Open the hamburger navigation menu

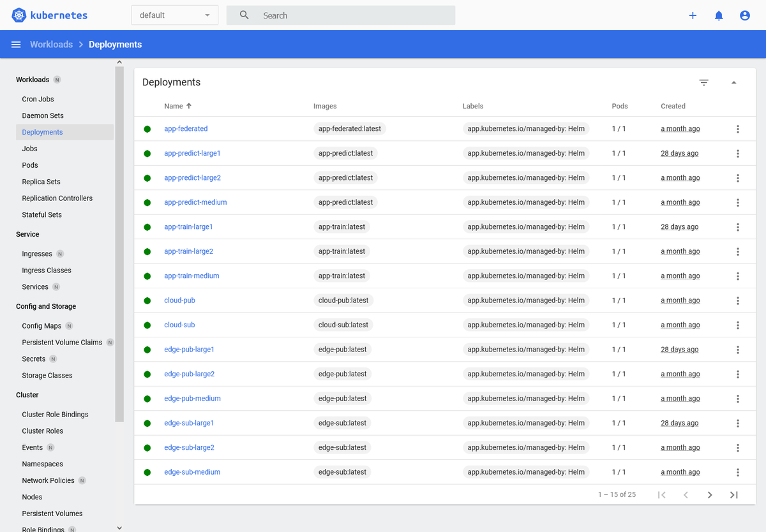16,45
